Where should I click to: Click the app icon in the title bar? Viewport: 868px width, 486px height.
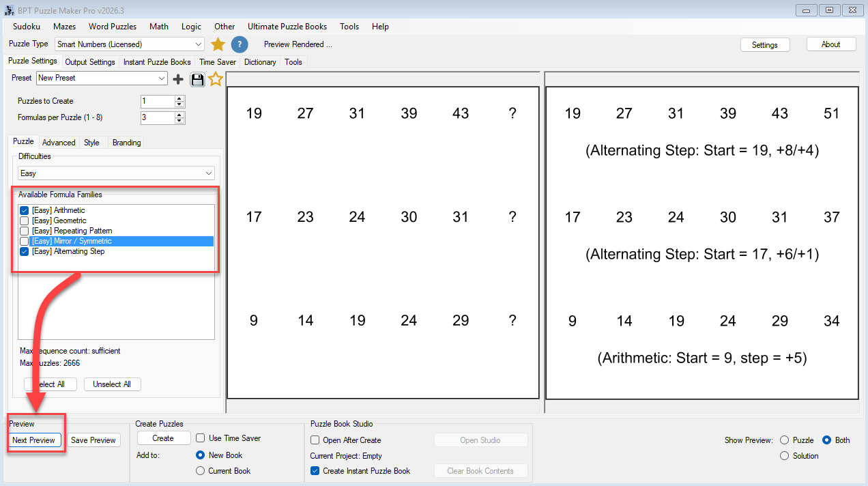pyautogui.click(x=10, y=10)
